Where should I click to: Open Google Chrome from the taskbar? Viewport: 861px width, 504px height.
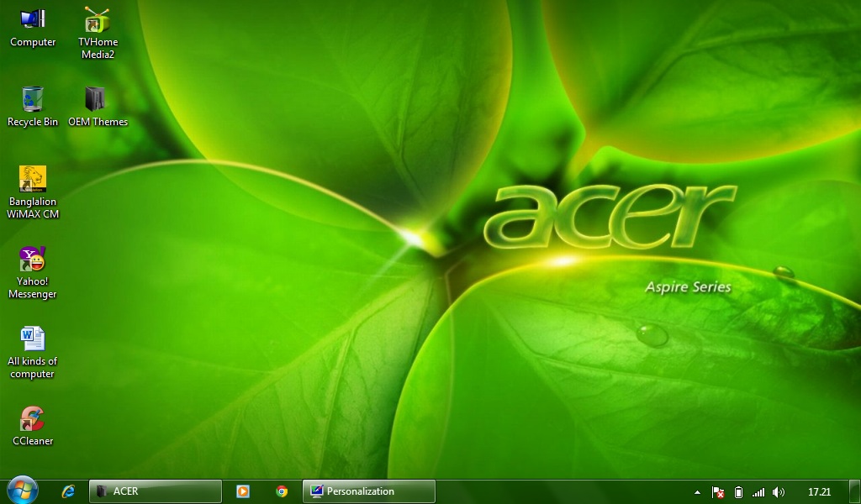280,491
